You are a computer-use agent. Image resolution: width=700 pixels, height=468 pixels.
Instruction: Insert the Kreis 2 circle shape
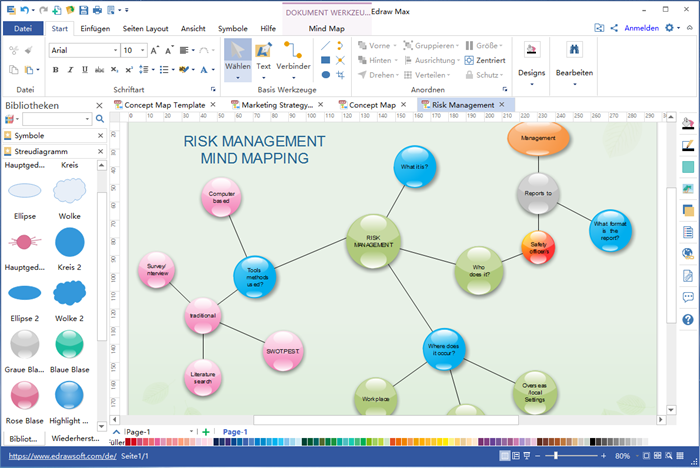pyautogui.click(x=69, y=242)
